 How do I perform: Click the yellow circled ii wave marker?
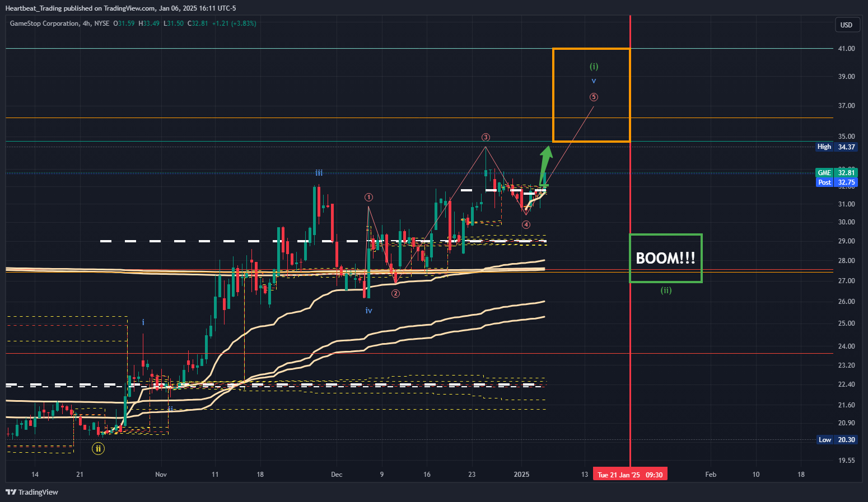click(98, 448)
